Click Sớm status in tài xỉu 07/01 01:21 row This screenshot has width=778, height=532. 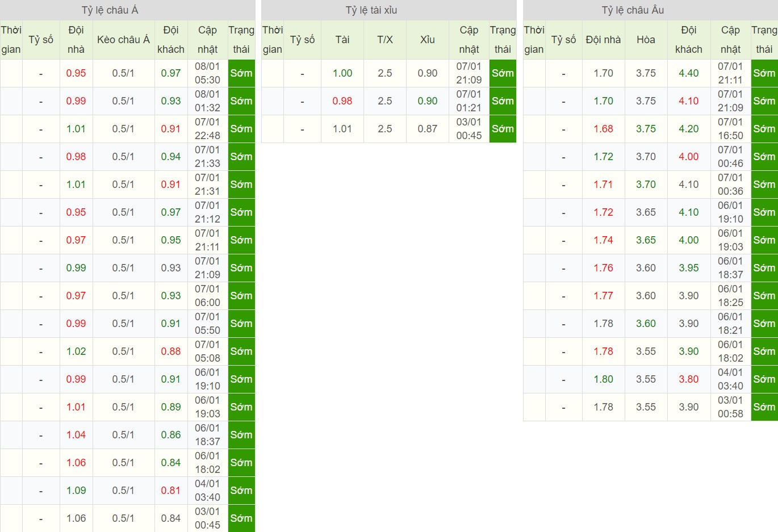coord(503,101)
